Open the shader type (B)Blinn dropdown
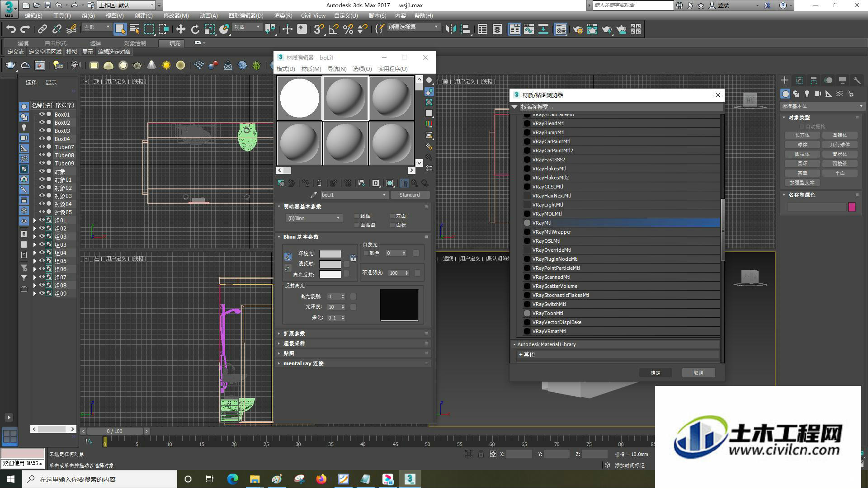Screen dimensions: 868x489 pyautogui.click(x=313, y=218)
